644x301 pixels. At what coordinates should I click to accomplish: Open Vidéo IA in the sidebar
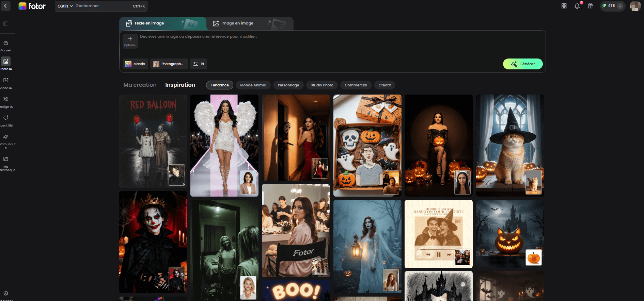[6, 81]
